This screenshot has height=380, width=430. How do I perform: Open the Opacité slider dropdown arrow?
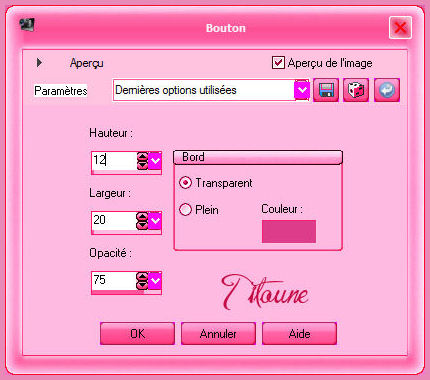click(x=155, y=281)
